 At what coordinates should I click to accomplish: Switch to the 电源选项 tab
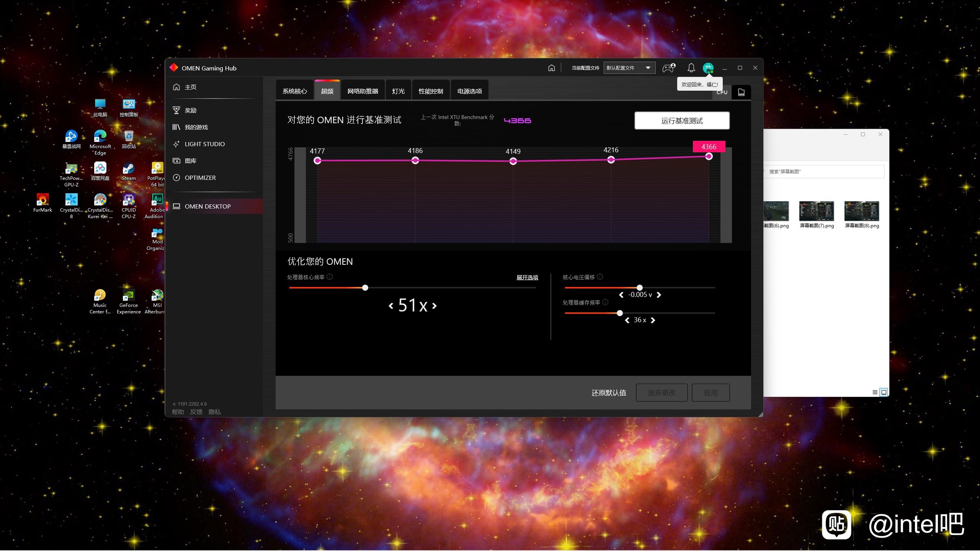coord(469,91)
